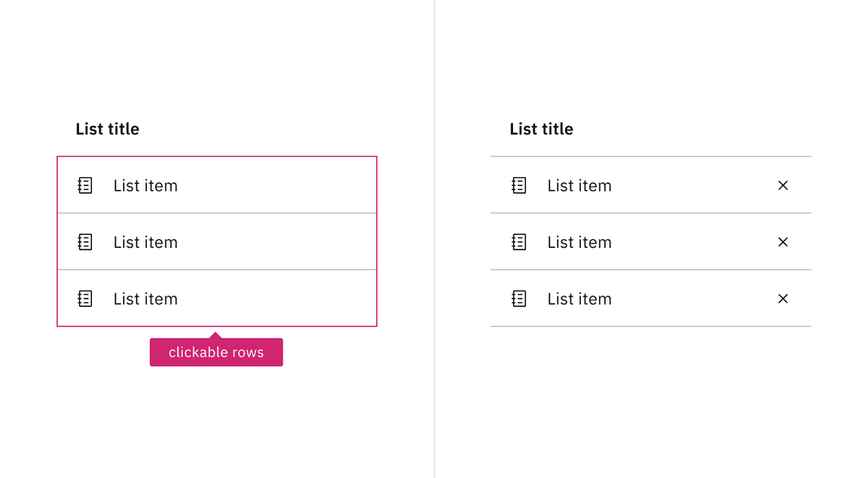Click the right List title heading

541,129
